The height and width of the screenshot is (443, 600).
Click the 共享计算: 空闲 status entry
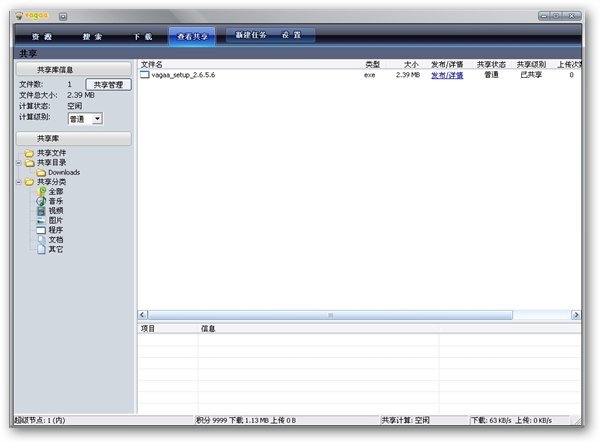point(406,420)
